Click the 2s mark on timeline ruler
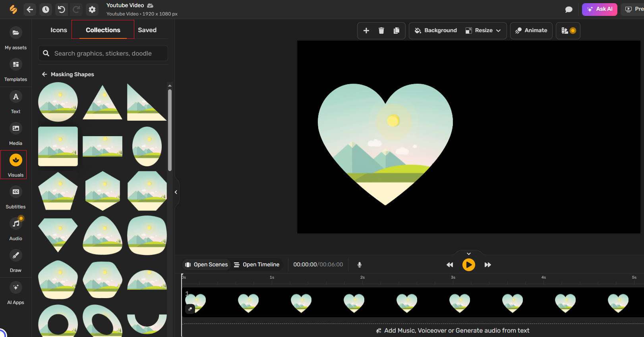Screen dimensions: 644x337 (362, 277)
